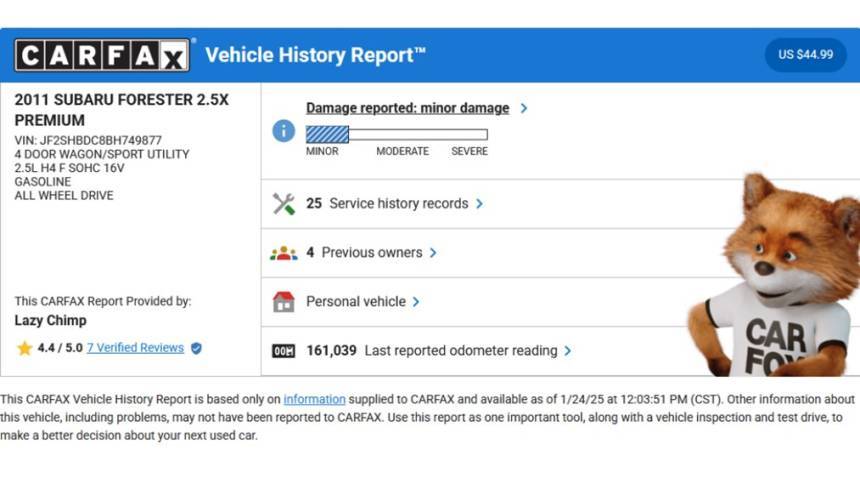
Task: Click the Vehicle History Report heading
Action: point(315,55)
